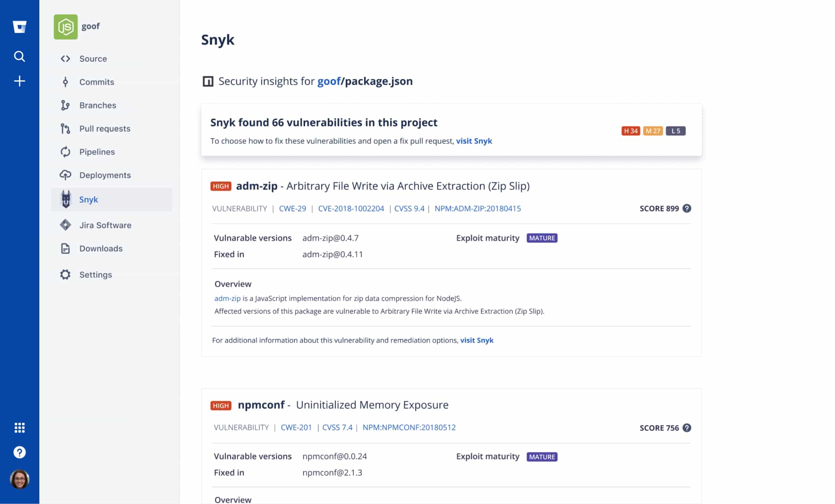Click the Jira Software icon
Screen dimensions: 835x504
point(66,225)
